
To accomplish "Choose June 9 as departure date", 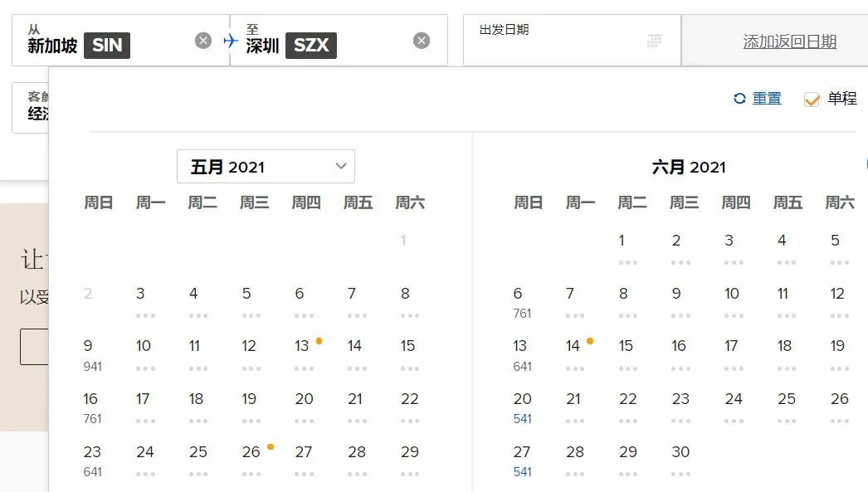I will coord(680,302).
